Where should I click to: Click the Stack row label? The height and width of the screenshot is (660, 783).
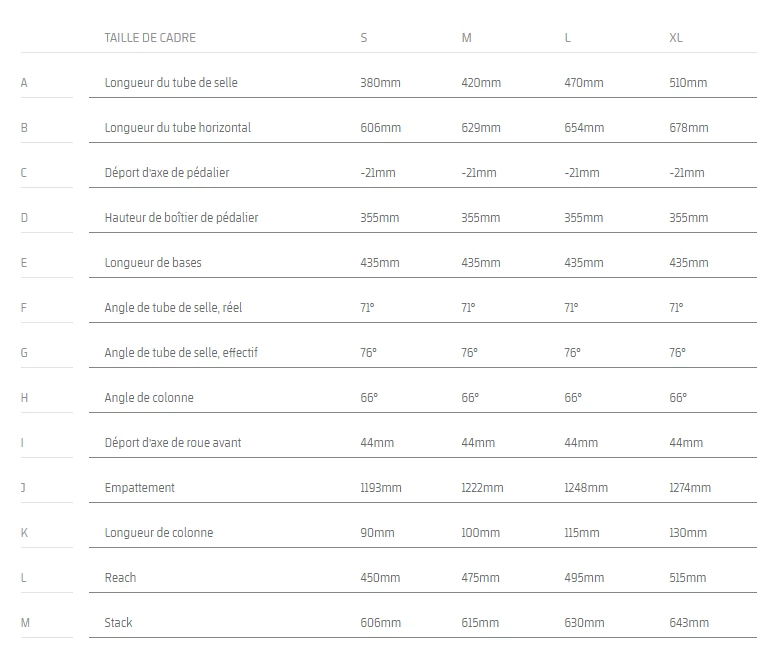coord(119,623)
